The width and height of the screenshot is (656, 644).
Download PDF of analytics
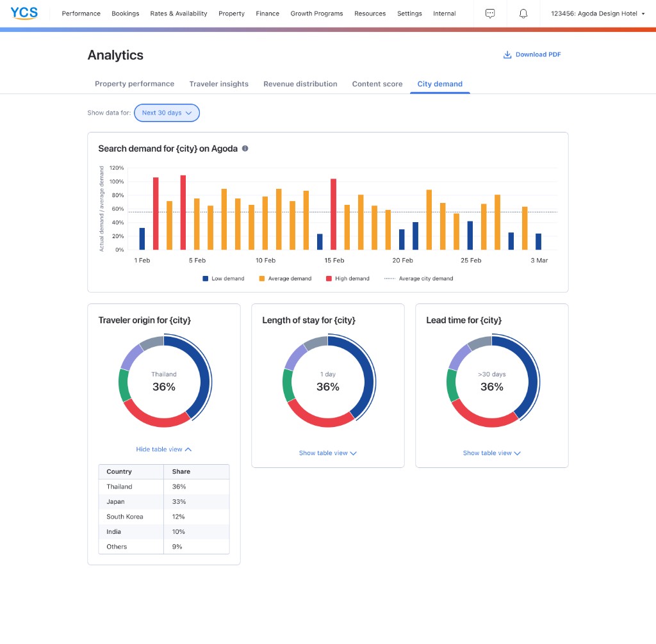click(x=532, y=55)
